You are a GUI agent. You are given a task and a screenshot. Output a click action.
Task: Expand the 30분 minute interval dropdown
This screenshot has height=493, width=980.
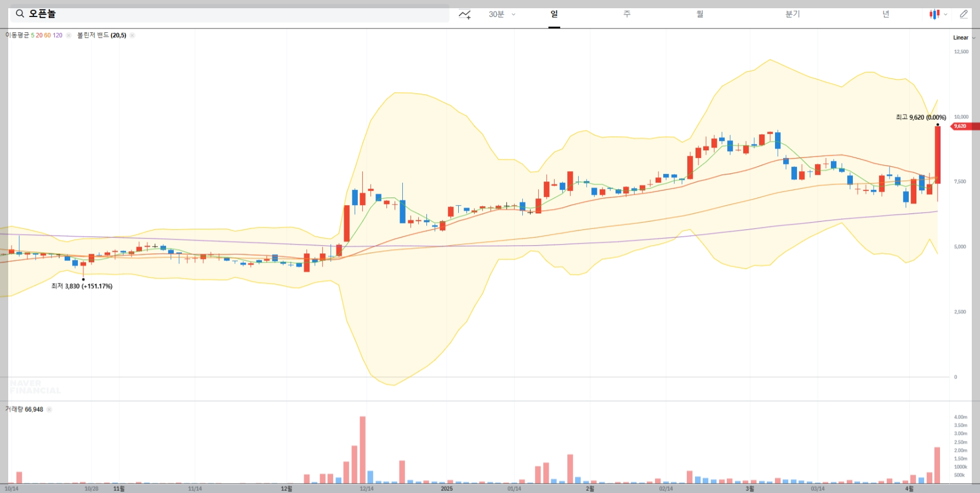coord(514,14)
